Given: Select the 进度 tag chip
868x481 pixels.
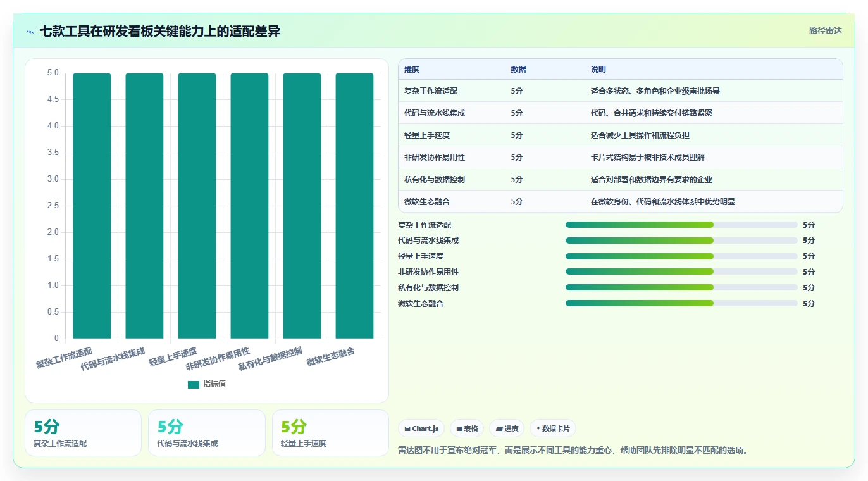Looking at the screenshot, I should click(x=507, y=428).
